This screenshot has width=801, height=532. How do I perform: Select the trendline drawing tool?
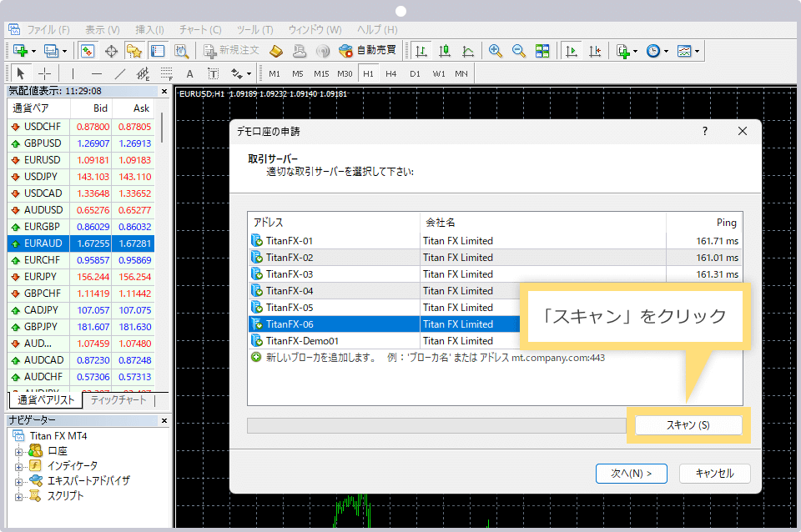(119, 74)
